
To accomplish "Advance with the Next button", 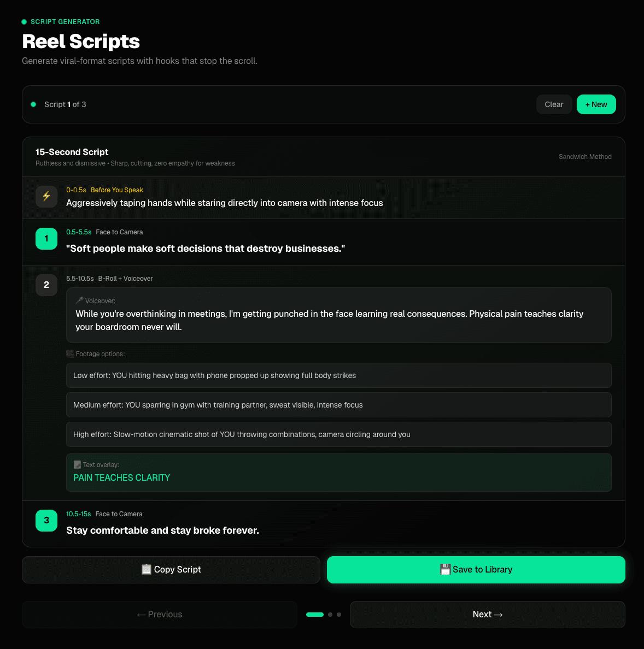I will (x=487, y=614).
